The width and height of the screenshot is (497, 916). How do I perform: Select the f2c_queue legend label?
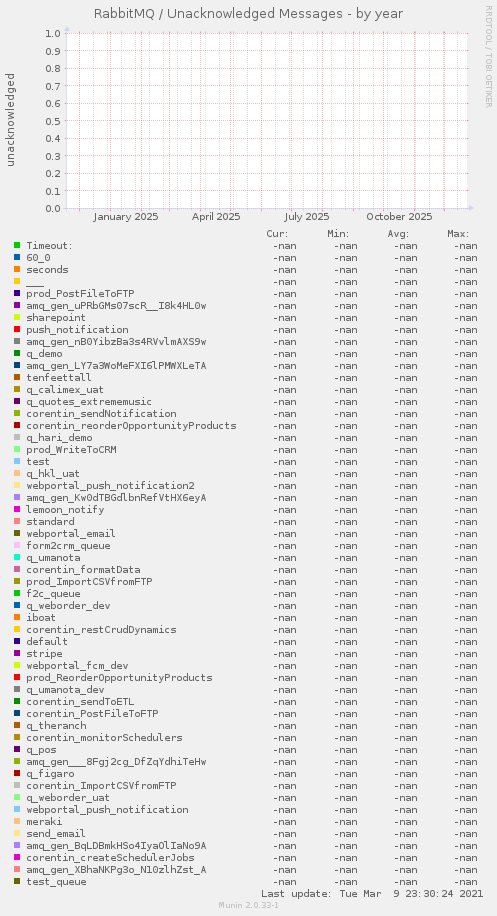coord(53,594)
